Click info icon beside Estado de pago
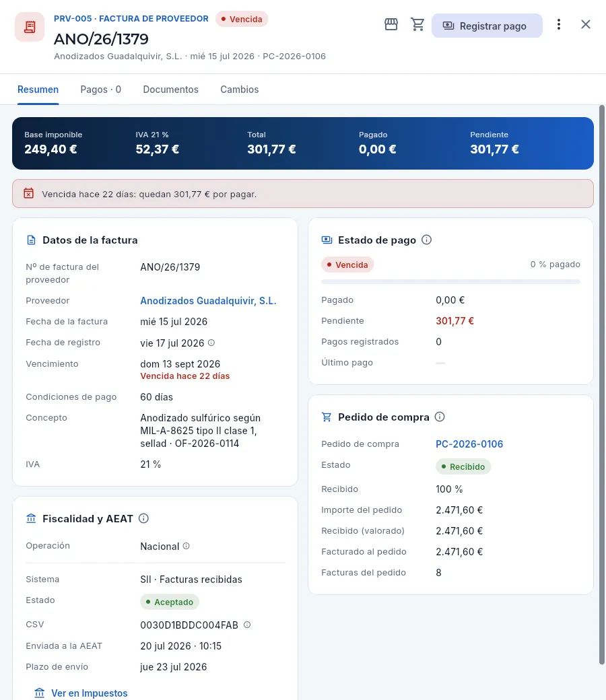This screenshot has width=606, height=700. [x=426, y=240]
